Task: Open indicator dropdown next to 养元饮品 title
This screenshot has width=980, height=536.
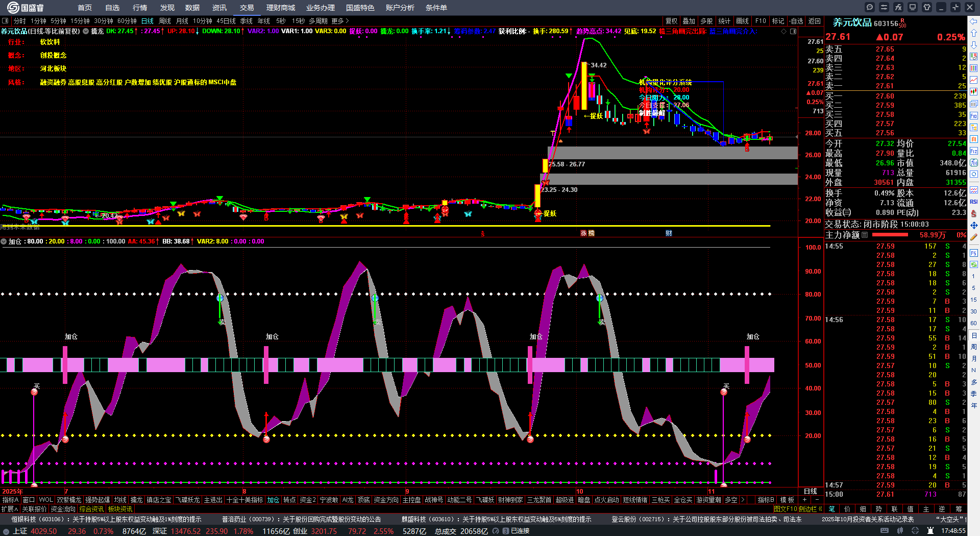Action: click(86, 31)
